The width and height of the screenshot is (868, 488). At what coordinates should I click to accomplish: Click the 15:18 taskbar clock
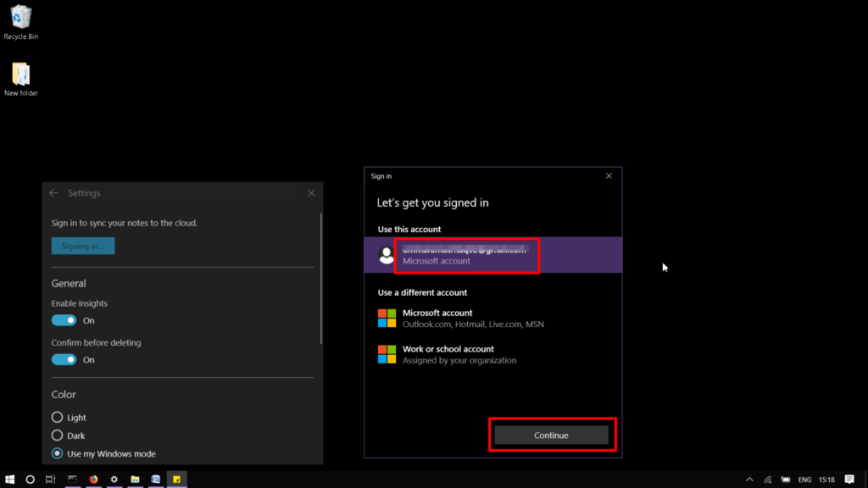click(826, 480)
